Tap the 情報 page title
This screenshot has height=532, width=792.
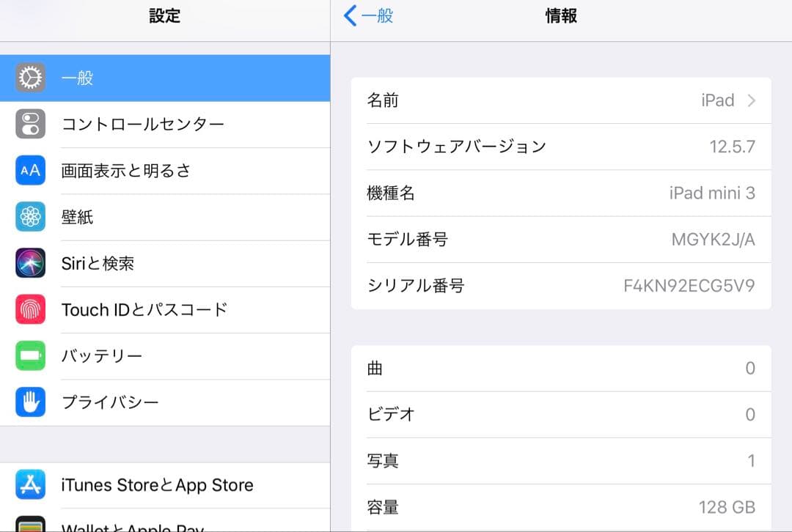coord(561,15)
